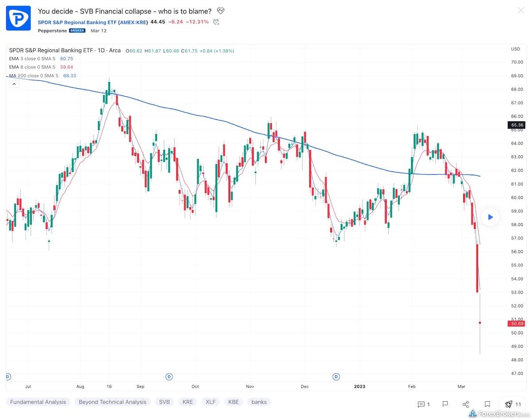Viewport: 532px width, 419px height.
Task: Click the -12.31% price change value
Action: click(197, 22)
